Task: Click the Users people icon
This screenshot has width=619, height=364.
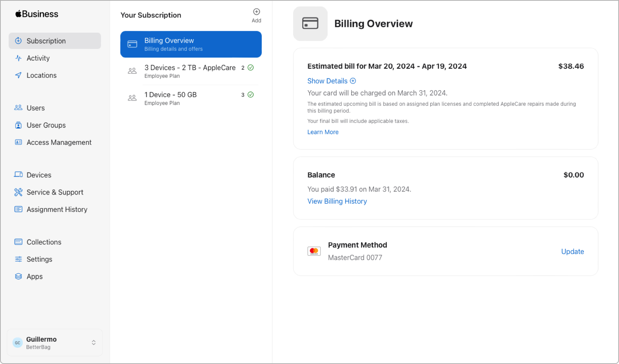Action: pos(18,108)
